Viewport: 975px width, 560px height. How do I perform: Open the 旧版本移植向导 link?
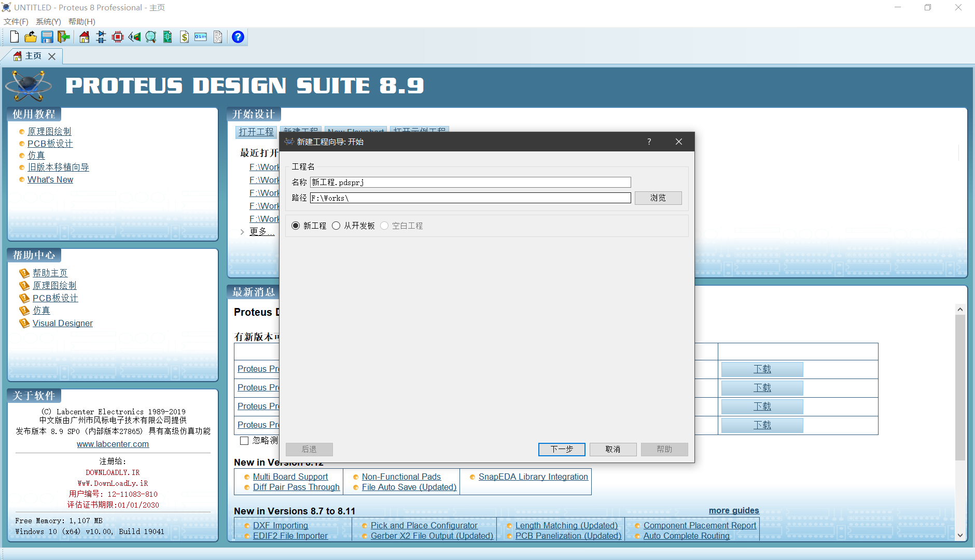click(x=58, y=167)
